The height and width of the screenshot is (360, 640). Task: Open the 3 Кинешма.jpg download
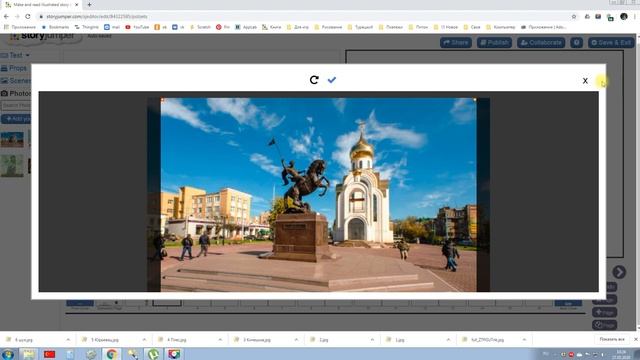pos(253,340)
